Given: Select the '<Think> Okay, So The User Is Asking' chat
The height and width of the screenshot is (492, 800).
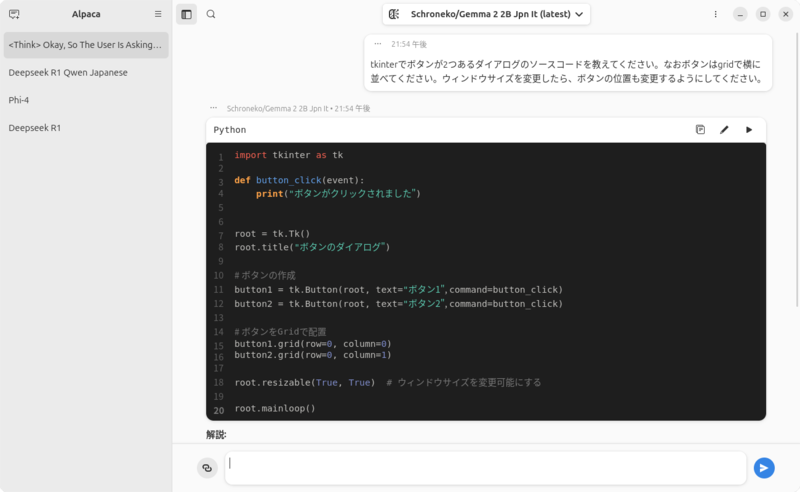Looking at the screenshot, I should tap(84, 45).
